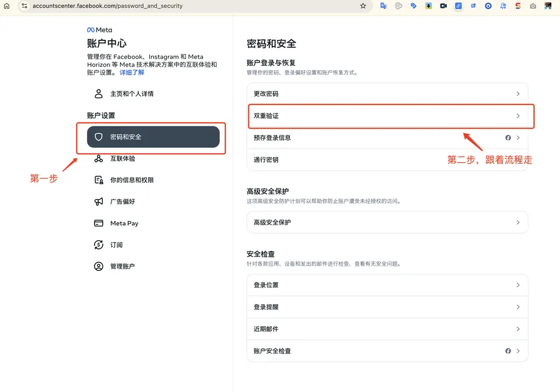The image size is (560, 392).
Task: Open the image downloader extension
Action: [x=428, y=6]
